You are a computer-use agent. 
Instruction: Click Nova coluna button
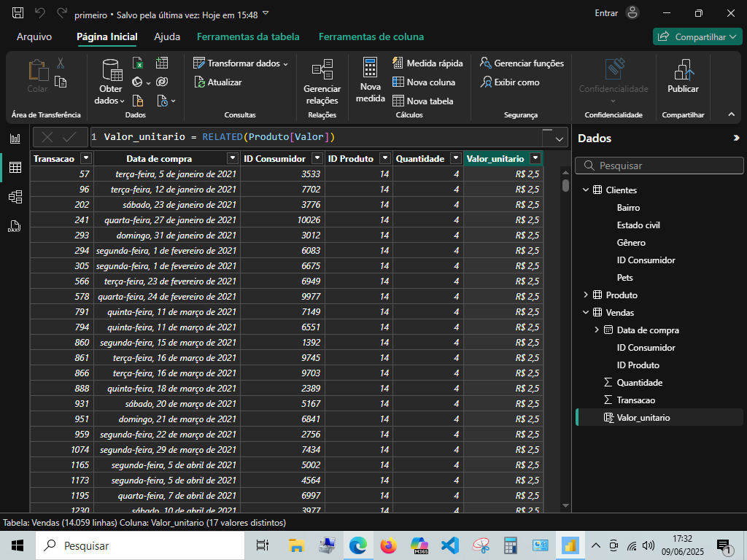pos(424,82)
